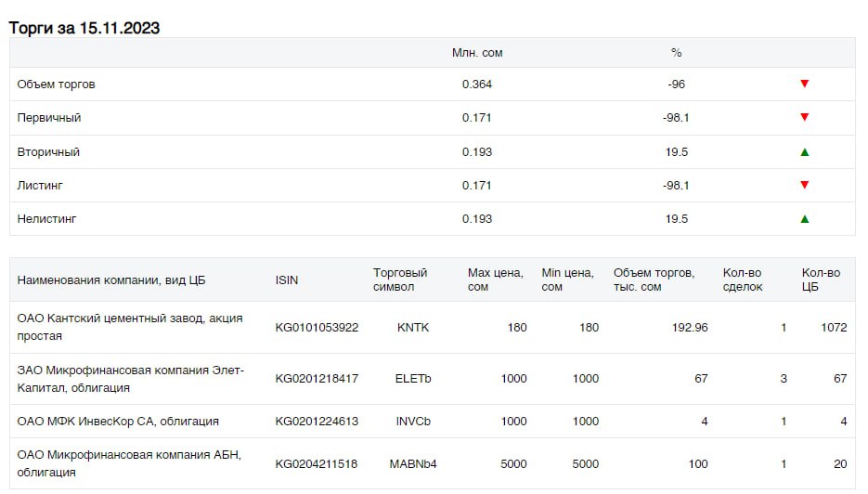868x494 pixels.
Task: Click trade volume 192.96 for KNTK
Action: click(690, 327)
